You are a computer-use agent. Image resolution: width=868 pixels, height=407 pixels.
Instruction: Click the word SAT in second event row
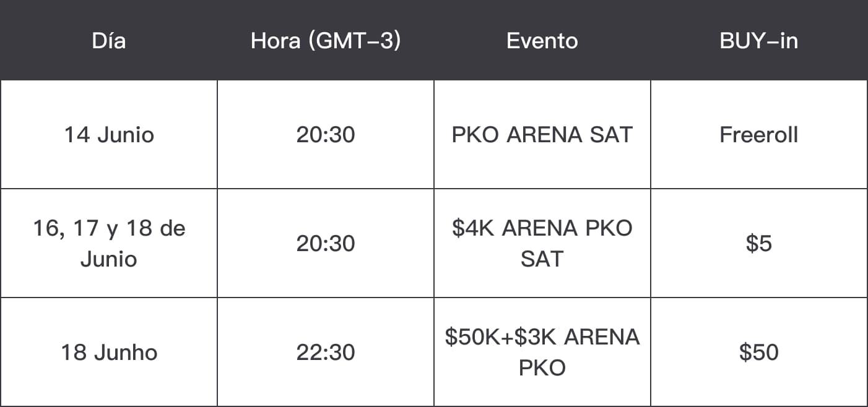[542, 259]
